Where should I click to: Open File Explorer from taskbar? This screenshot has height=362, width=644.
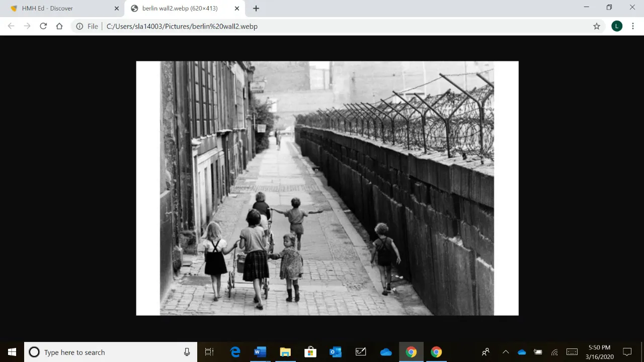point(285,352)
